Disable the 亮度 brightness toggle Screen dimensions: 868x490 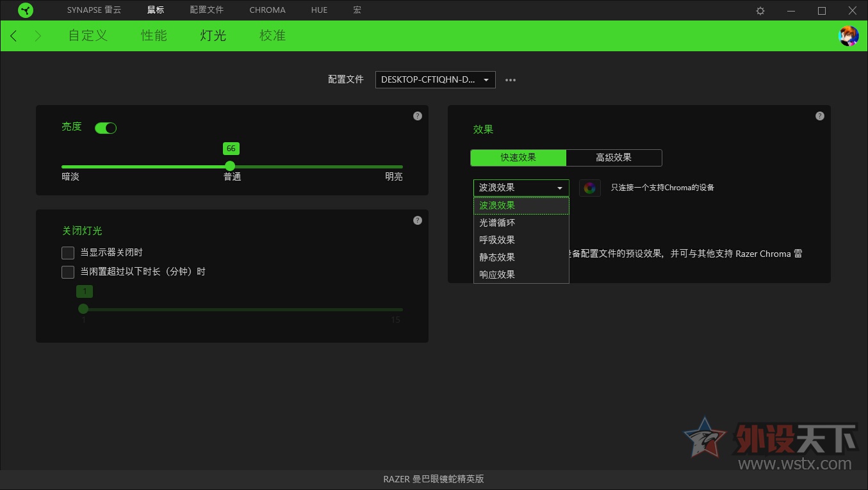(106, 127)
